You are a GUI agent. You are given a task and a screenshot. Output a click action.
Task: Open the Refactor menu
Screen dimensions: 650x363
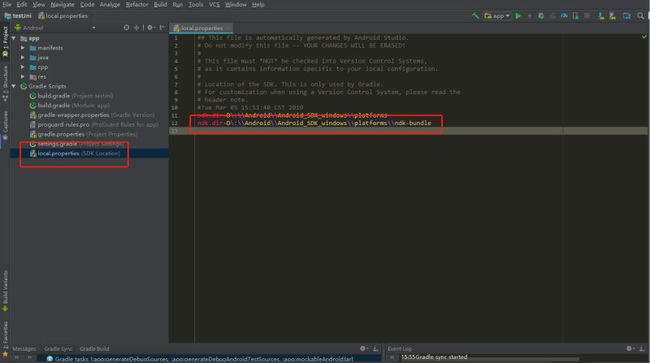tap(137, 5)
